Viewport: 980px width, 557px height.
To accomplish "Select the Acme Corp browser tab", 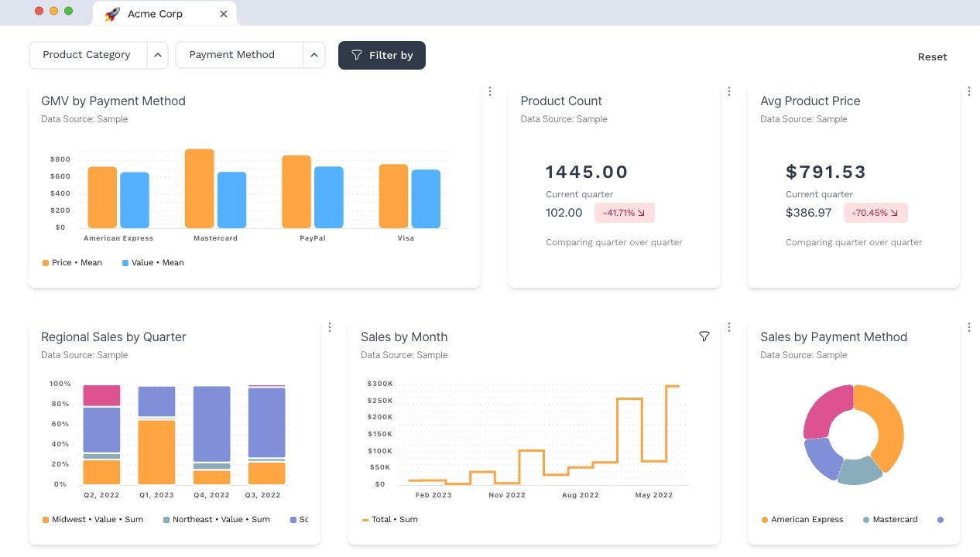I will (x=165, y=14).
